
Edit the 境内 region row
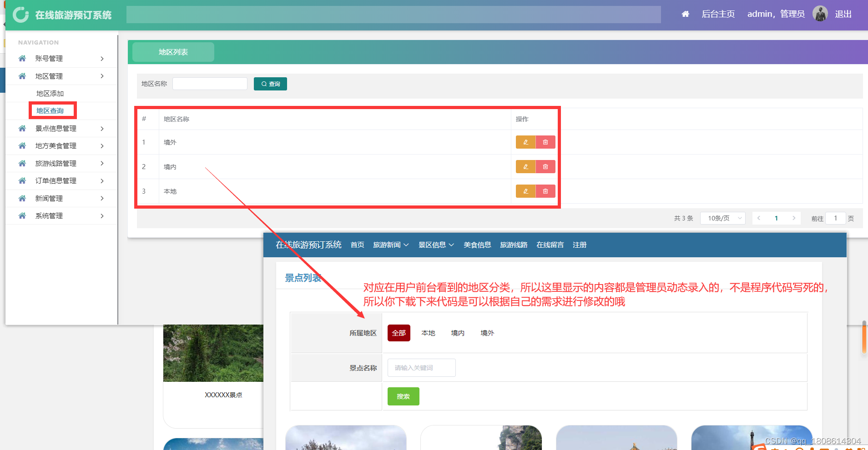[525, 167]
